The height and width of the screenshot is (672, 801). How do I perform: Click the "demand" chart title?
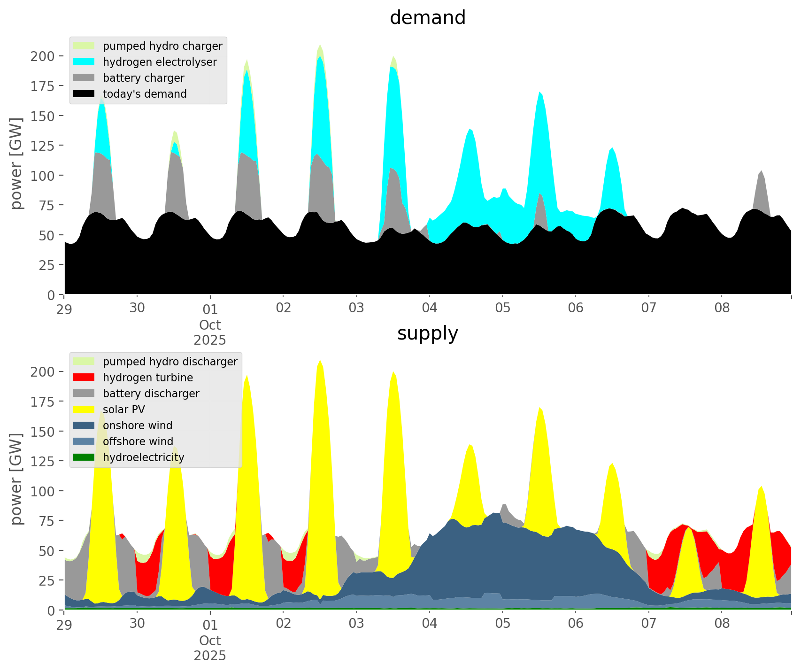427,18
